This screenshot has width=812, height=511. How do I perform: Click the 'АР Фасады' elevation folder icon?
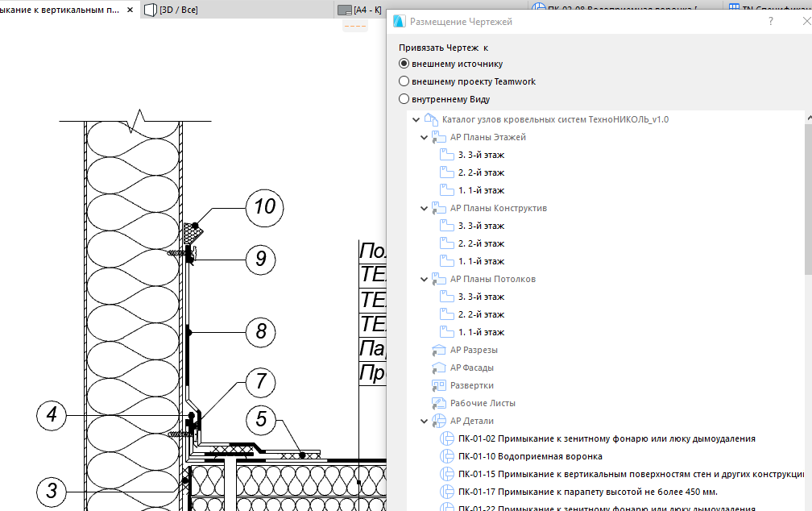point(439,368)
